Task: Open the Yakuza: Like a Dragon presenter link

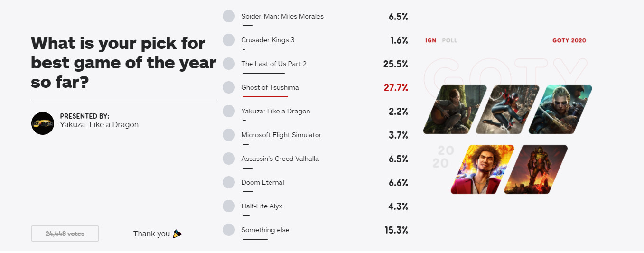Action: tap(99, 125)
